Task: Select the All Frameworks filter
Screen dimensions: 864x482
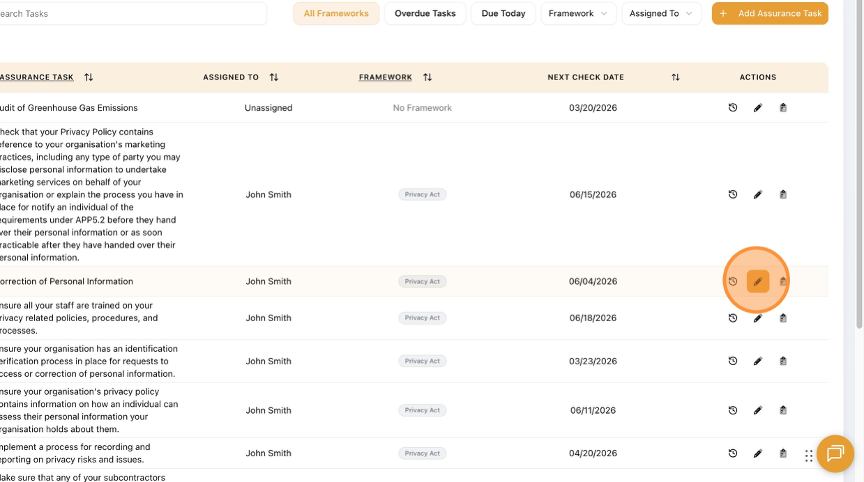Action: click(x=336, y=14)
